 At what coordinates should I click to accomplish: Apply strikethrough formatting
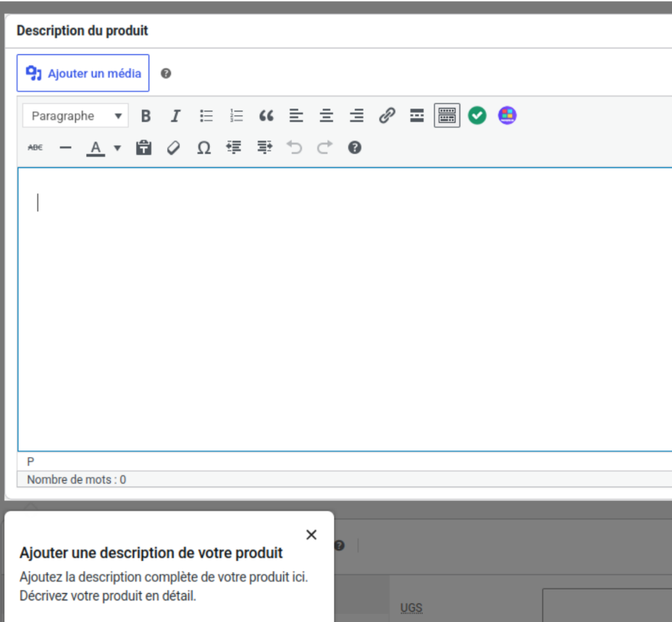35,148
